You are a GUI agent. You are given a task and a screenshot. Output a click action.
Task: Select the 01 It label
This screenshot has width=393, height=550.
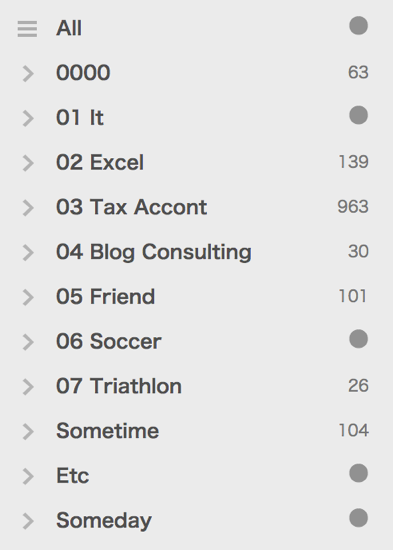[x=80, y=117]
